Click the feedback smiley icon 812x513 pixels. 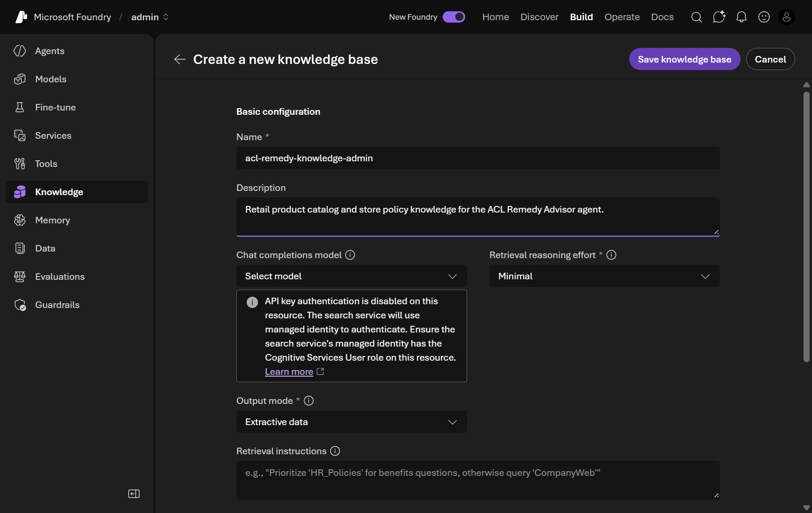pos(764,17)
